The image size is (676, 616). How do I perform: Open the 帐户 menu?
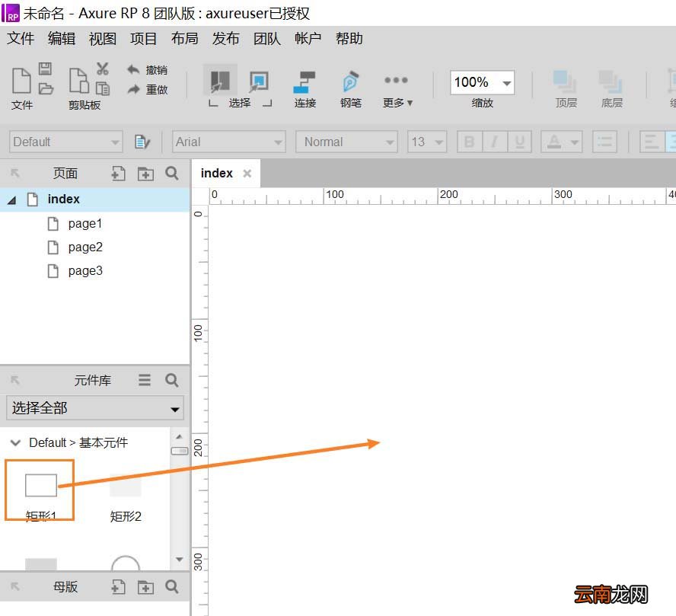click(308, 38)
